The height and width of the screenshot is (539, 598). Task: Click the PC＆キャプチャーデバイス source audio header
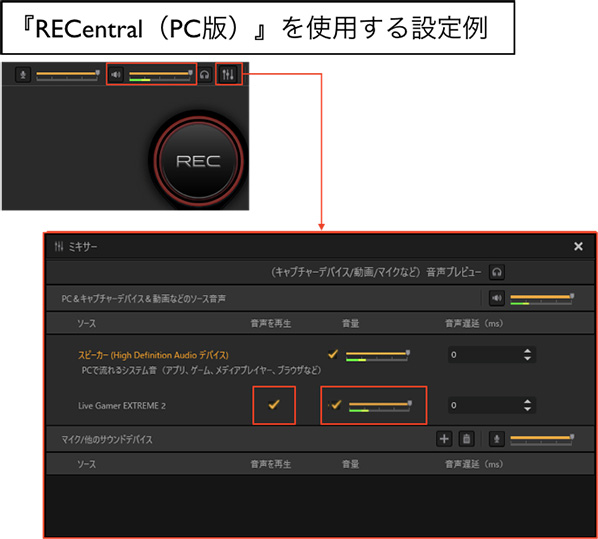(x=143, y=298)
